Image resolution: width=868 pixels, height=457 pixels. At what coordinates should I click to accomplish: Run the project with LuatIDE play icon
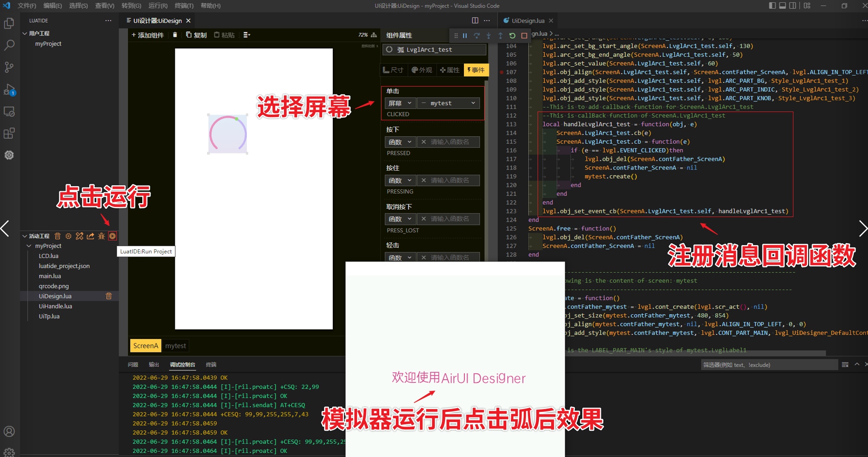(x=112, y=236)
